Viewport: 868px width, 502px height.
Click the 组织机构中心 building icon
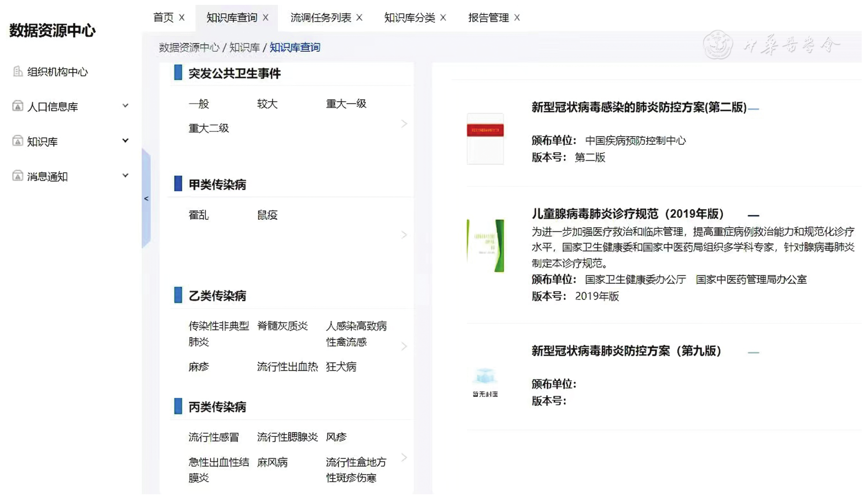coord(17,71)
